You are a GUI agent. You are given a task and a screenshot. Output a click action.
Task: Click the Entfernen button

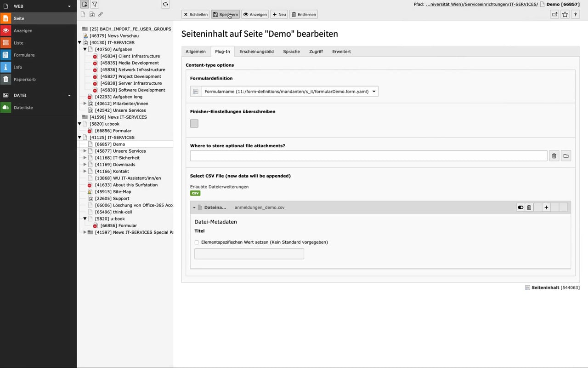(304, 15)
